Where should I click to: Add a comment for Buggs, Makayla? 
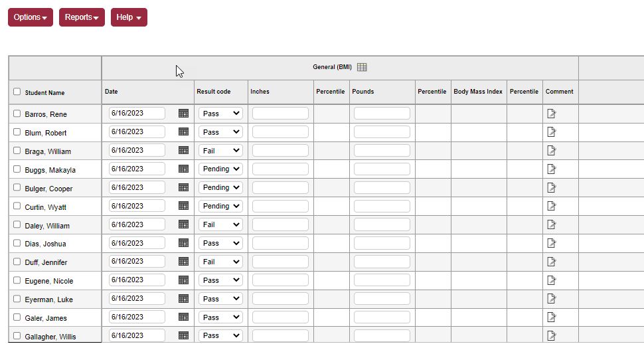pos(551,169)
